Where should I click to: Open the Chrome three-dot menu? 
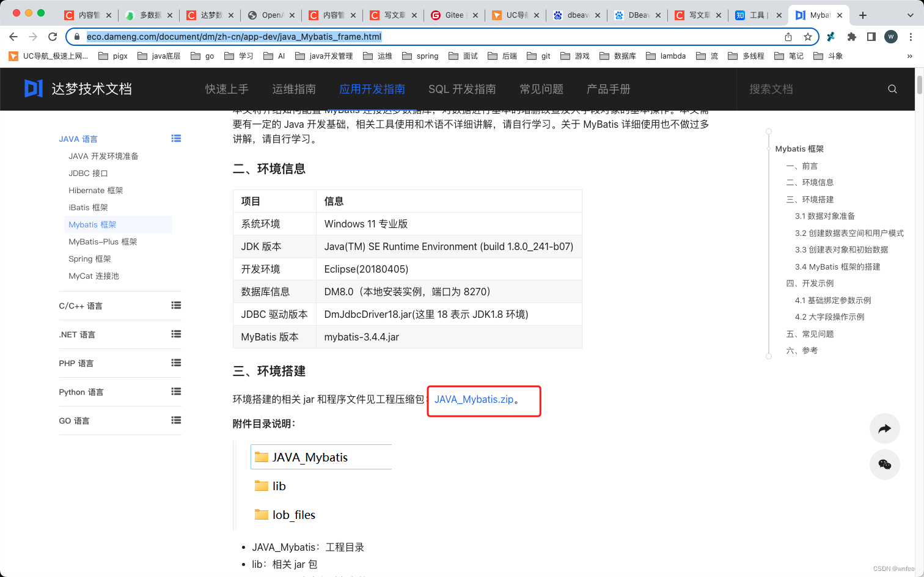911,37
